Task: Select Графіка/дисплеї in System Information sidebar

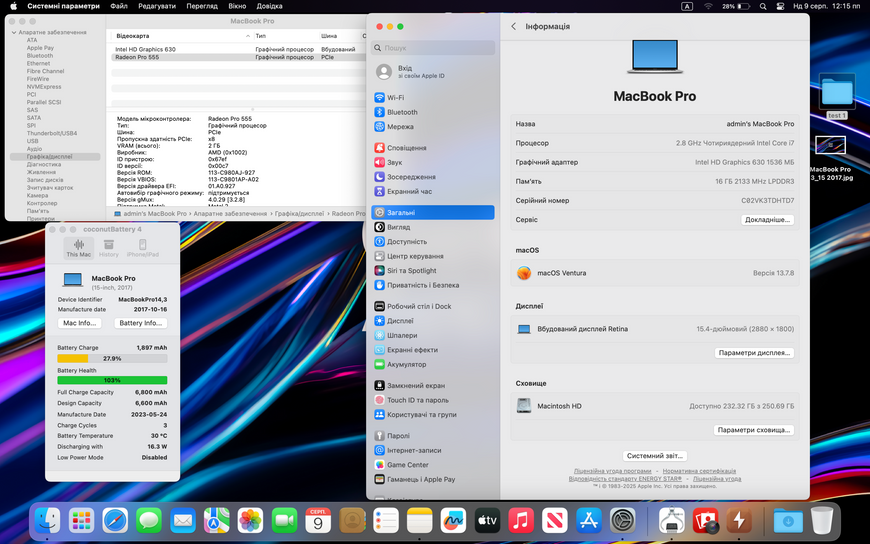Action: coord(55,157)
